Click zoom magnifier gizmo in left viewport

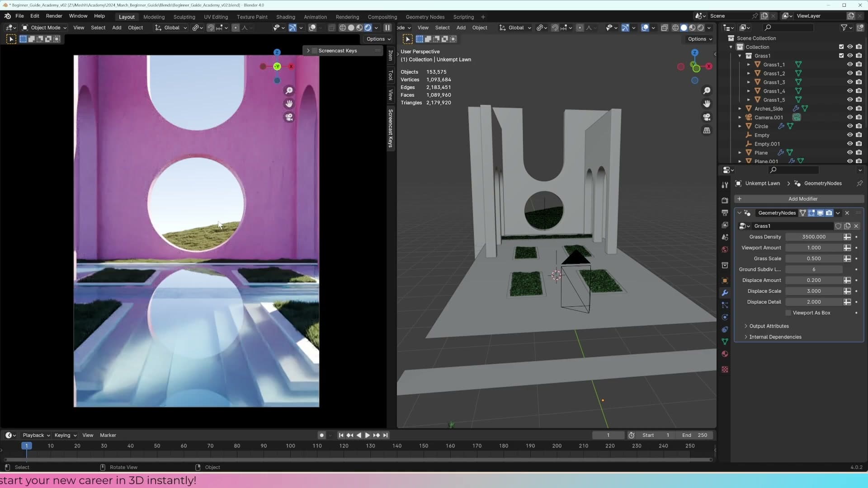point(289,91)
